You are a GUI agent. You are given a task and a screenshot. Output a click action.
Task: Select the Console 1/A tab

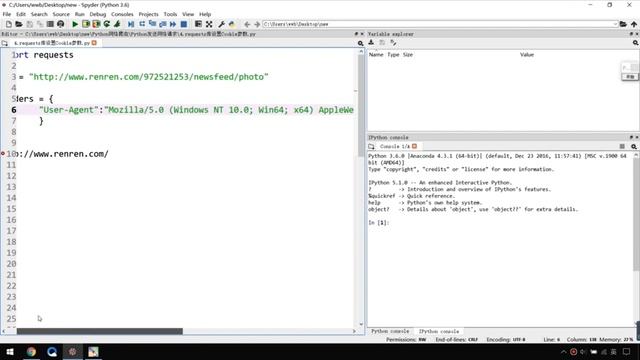pyautogui.click(x=394, y=146)
